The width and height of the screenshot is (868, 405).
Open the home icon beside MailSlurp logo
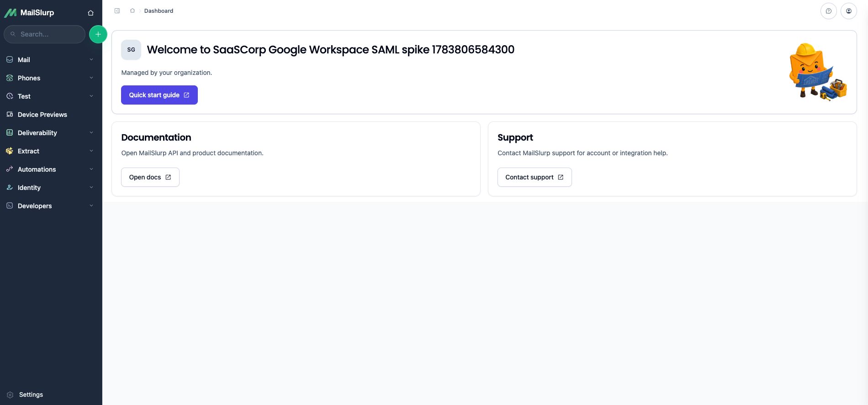(x=90, y=13)
